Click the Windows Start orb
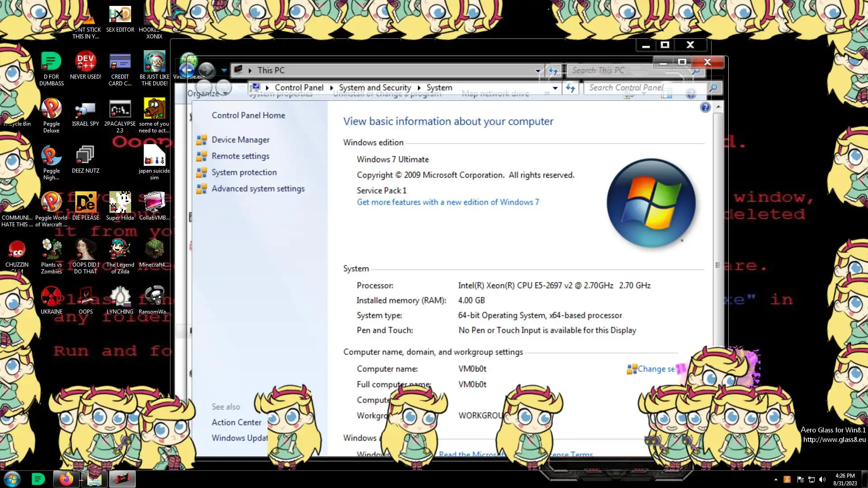Viewport: 868px width, 488px height. click(12, 479)
